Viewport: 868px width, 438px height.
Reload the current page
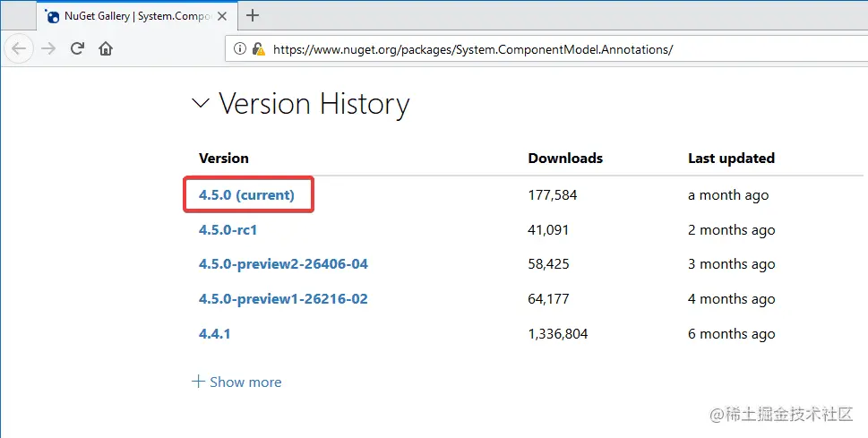click(78, 48)
